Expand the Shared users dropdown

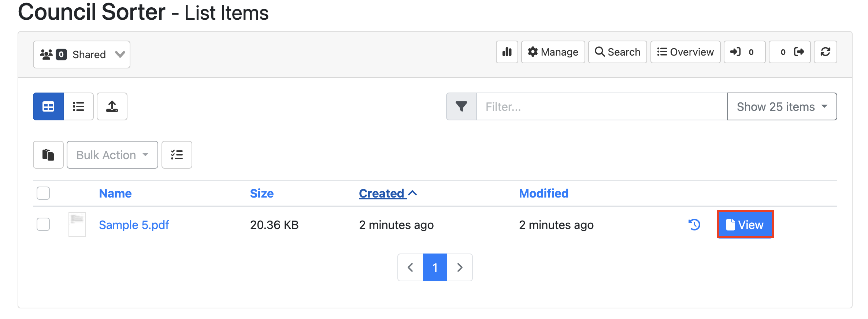[x=82, y=55]
